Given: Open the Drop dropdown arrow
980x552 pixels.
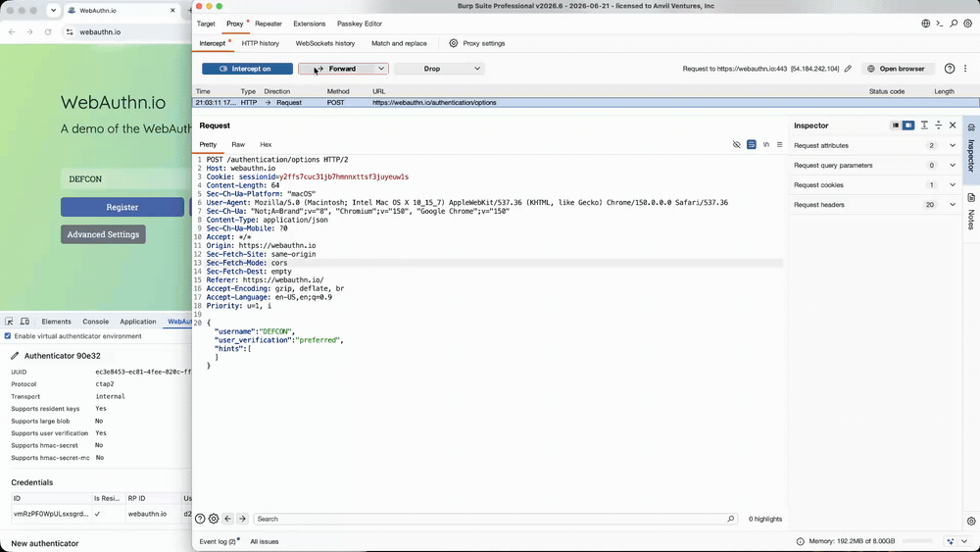Looking at the screenshot, I should pos(477,69).
